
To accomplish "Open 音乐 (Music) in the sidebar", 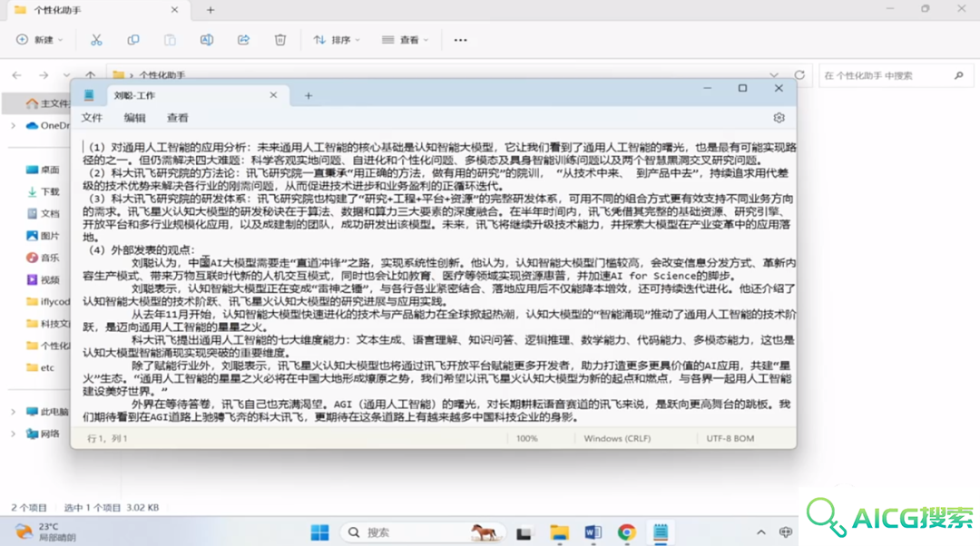I will [43, 258].
